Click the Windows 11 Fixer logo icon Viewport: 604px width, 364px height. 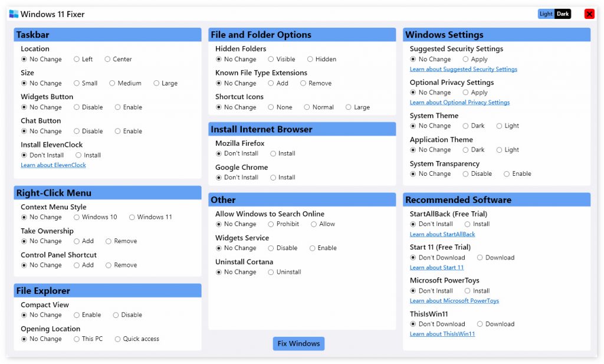14,14
